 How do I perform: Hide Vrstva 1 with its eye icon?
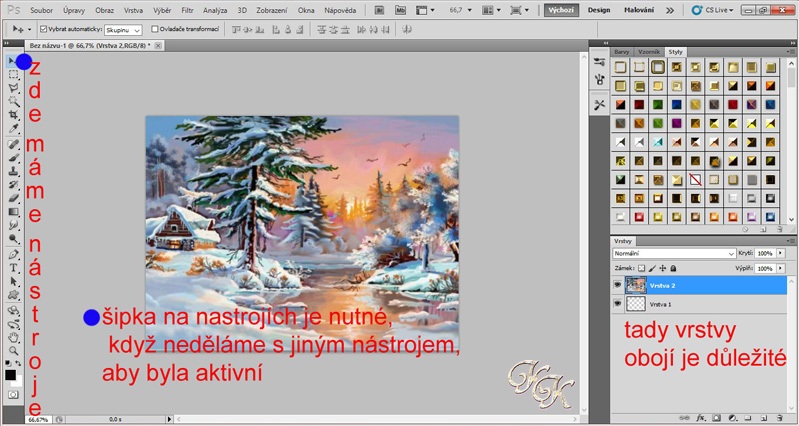618,304
